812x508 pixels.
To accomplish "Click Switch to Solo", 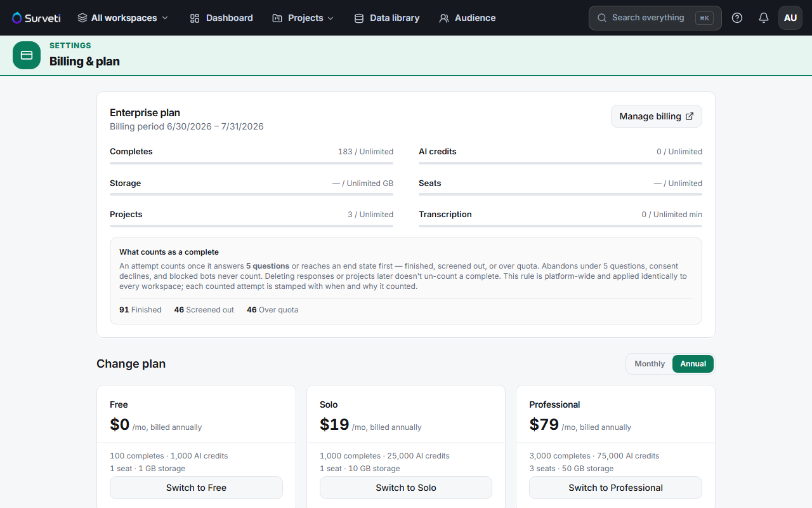I will (x=406, y=488).
